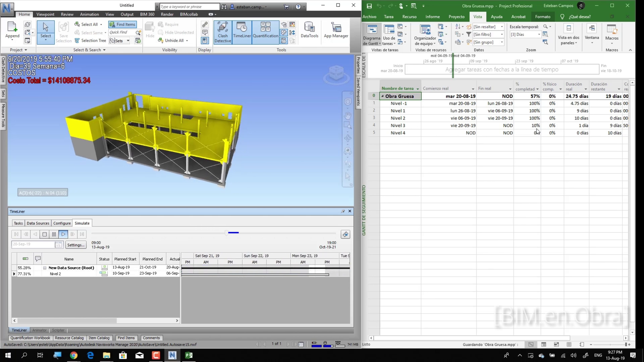Open the App Manager
Image resolution: width=644 pixels, height=362 pixels.
point(336,30)
